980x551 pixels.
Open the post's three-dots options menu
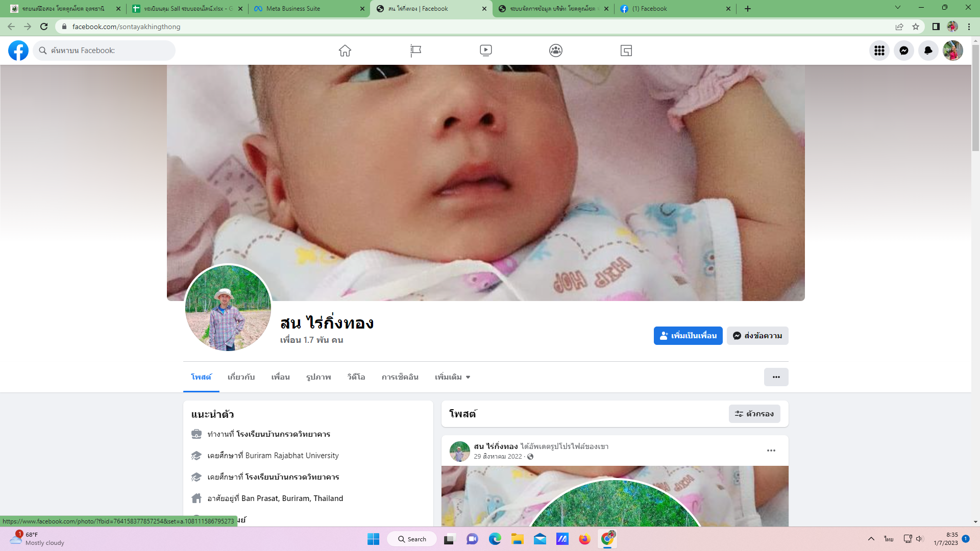pyautogui.click(x=771, y=450)
